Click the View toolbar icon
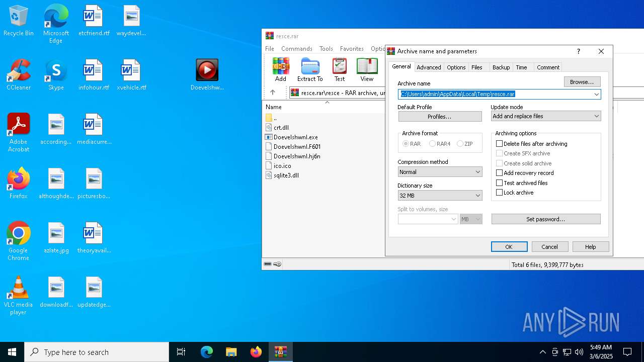Viewport: 644px width, 362px height. 367,70
